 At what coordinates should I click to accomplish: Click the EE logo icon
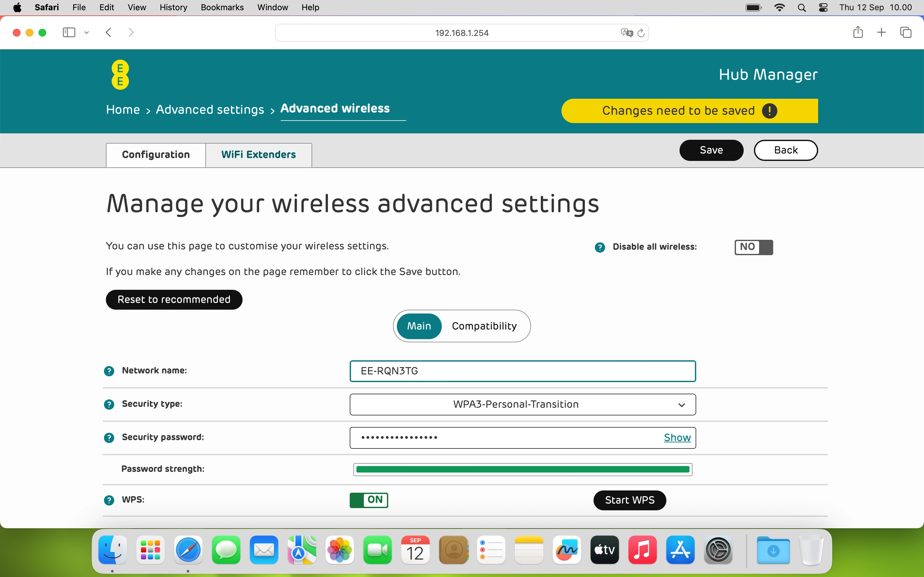pyautogui.click(x=120, y=75)
